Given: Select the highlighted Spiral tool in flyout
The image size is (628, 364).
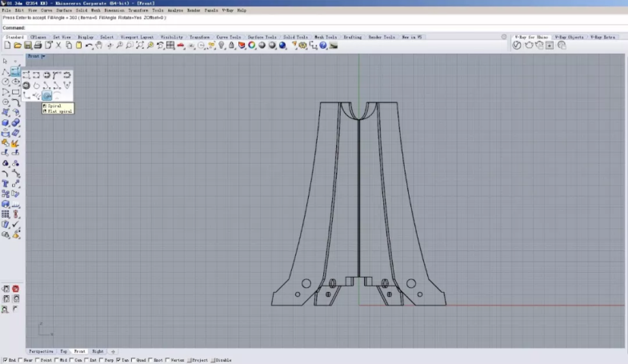Looking at the screenshot, I should pyautogui.click(x=47, y=96).
